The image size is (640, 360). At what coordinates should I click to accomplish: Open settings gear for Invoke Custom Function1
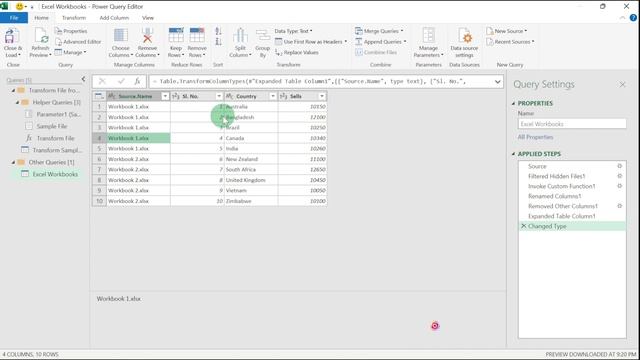[x=620, y=186]
